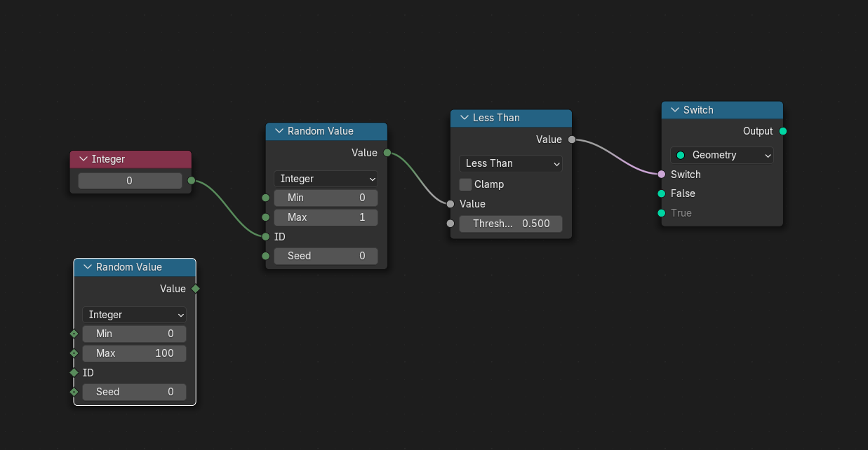Select the Less Than node by its title
The height and width of the screenshot is (450, 868).
coord(496,118)
